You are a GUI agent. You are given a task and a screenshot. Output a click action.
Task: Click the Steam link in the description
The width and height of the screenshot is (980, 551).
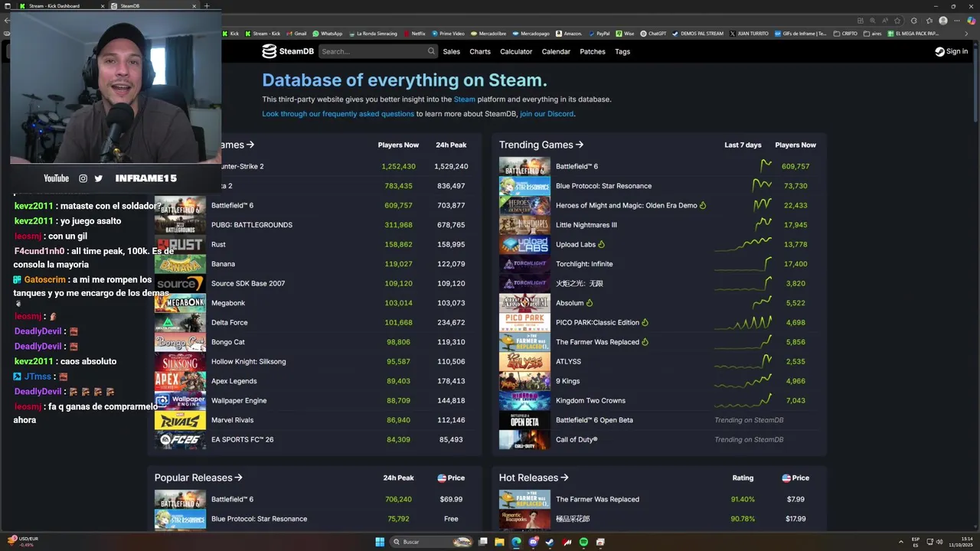tap(465, 99)
